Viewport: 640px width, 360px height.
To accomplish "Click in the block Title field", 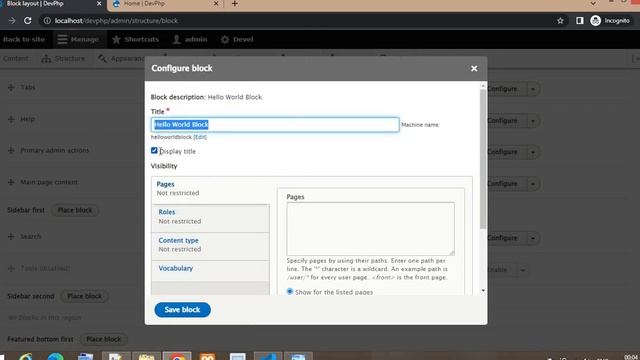I will 275,124.
